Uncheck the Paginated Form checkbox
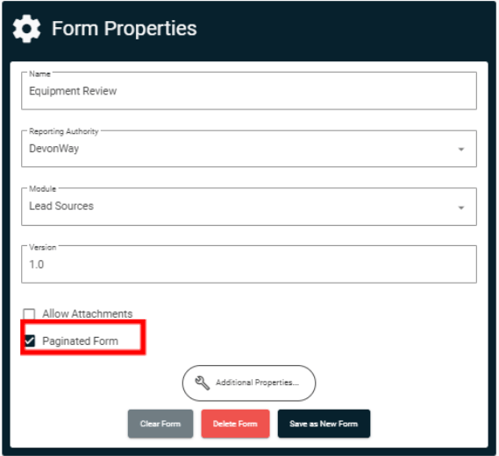 point(30,341)
